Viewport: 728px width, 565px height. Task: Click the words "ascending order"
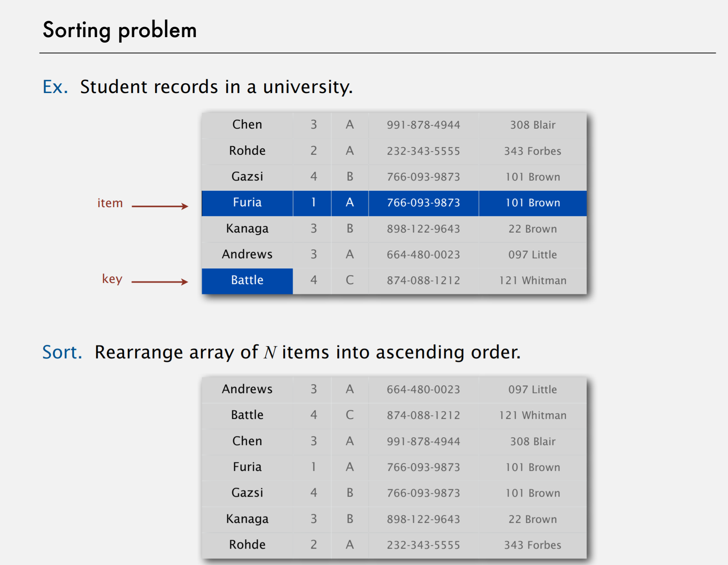point(448,352)
